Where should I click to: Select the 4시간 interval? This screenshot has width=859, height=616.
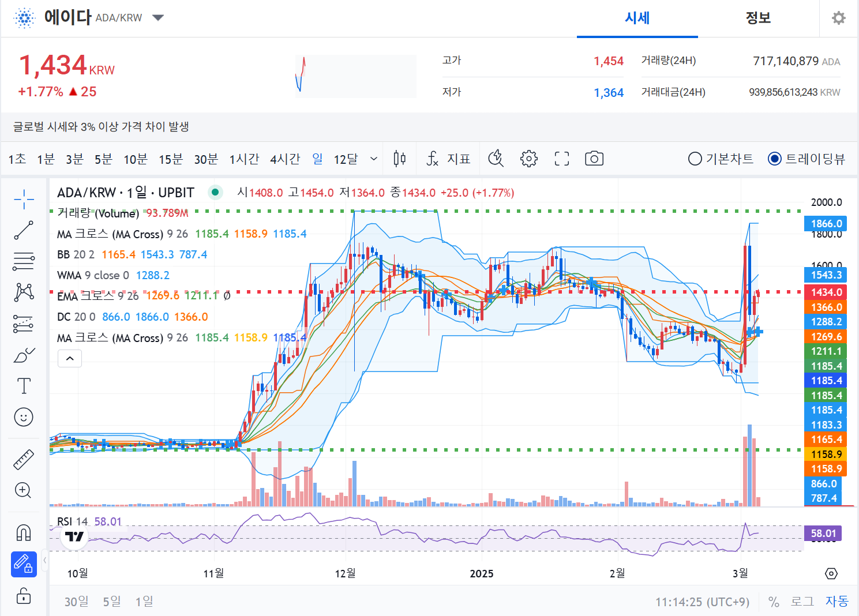click(x=285, y=159)
